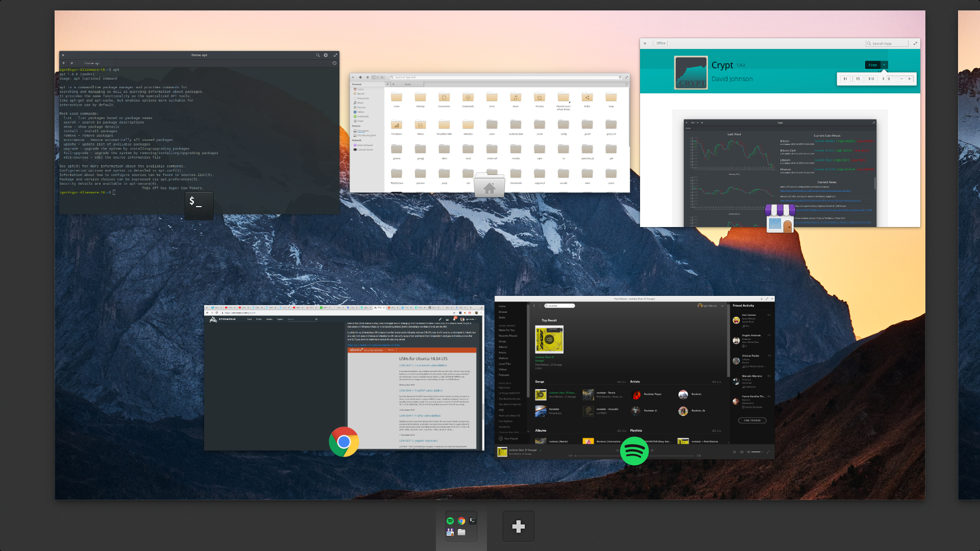Click the current workspace thumbnail in the switcher
Screen dimensions: 980x551
[461, 527]
